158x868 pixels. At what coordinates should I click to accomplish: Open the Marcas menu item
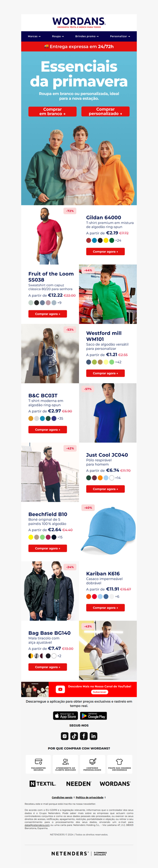34,36
